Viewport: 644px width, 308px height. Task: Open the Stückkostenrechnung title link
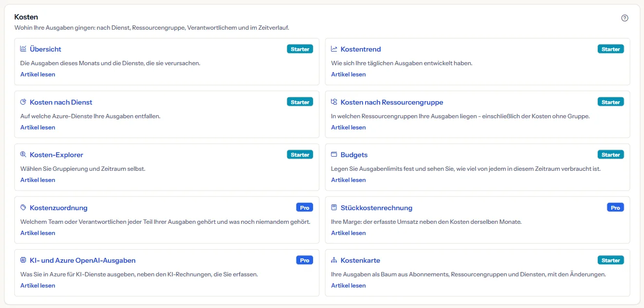point(376,208)
